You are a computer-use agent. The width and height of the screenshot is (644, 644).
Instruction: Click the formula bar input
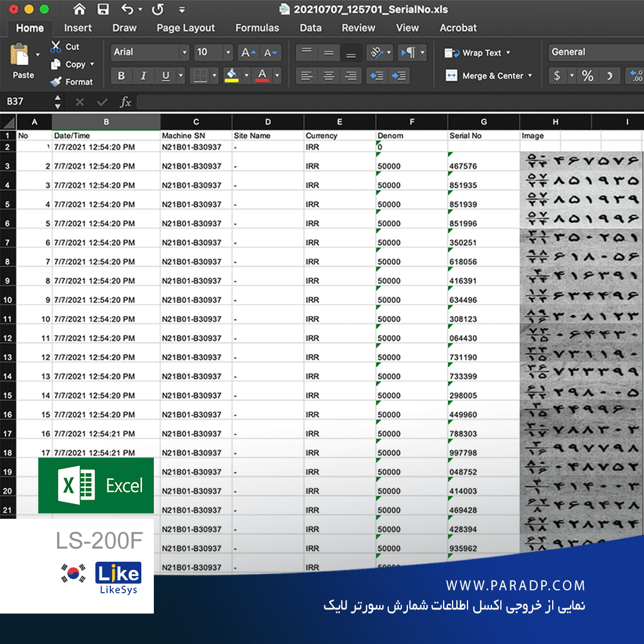[x=390, y=102]
